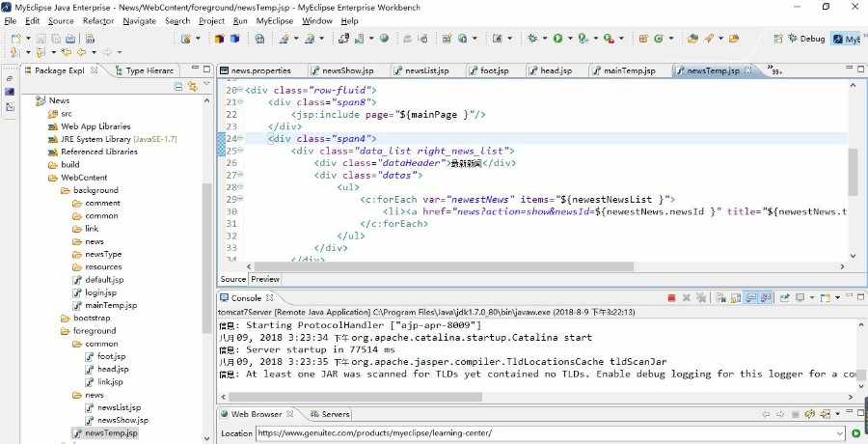Switch to the Servers tab
Viewport: 868px width, 444px height.
[x=330, y=414]
